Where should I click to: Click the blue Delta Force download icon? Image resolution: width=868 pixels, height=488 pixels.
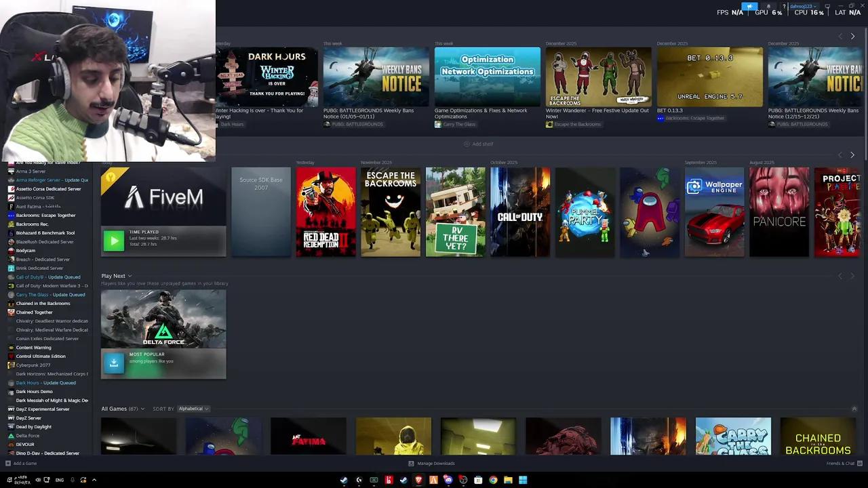pyautogui.click(x=113, y=363)
